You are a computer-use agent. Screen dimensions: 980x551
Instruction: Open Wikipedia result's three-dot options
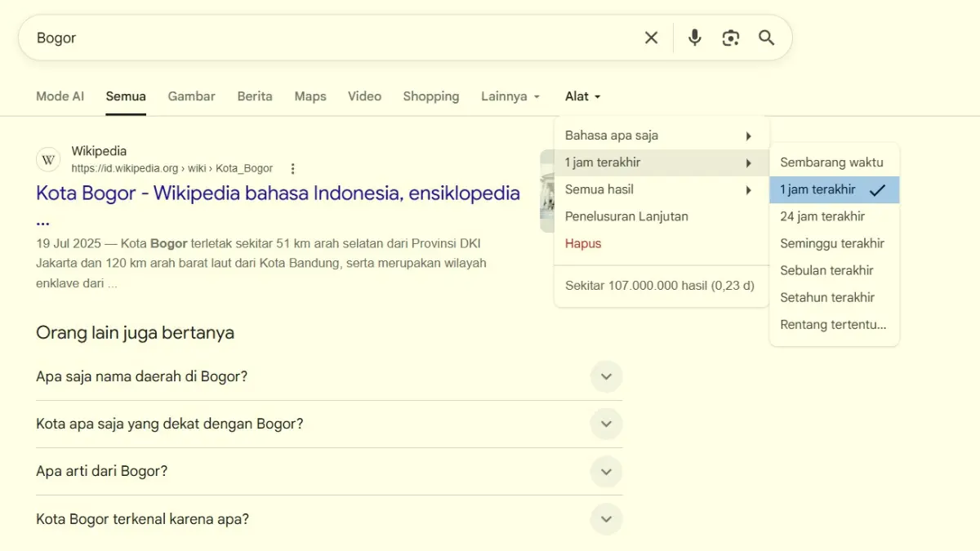(292, 169)
